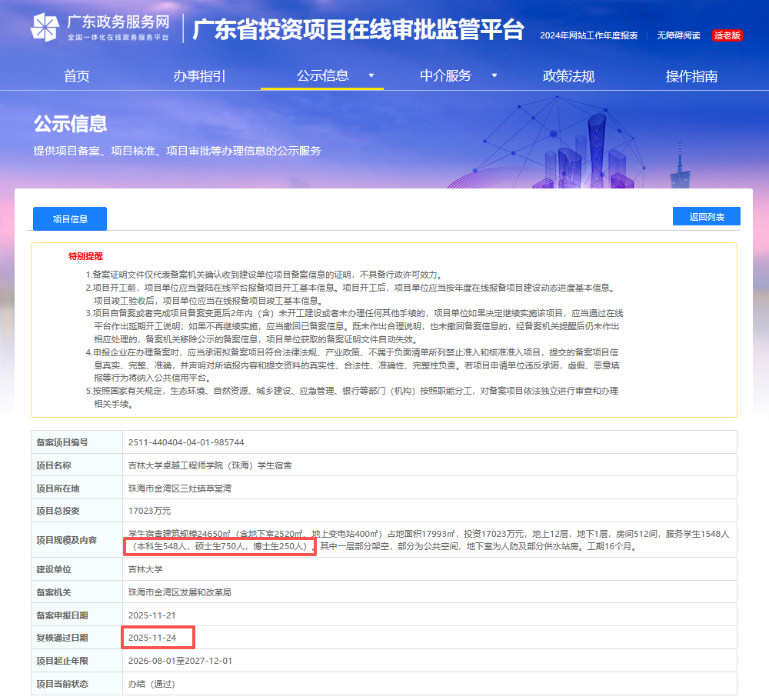
Task: Click the 项目当前状态 label cell
Action: (76, 683)
